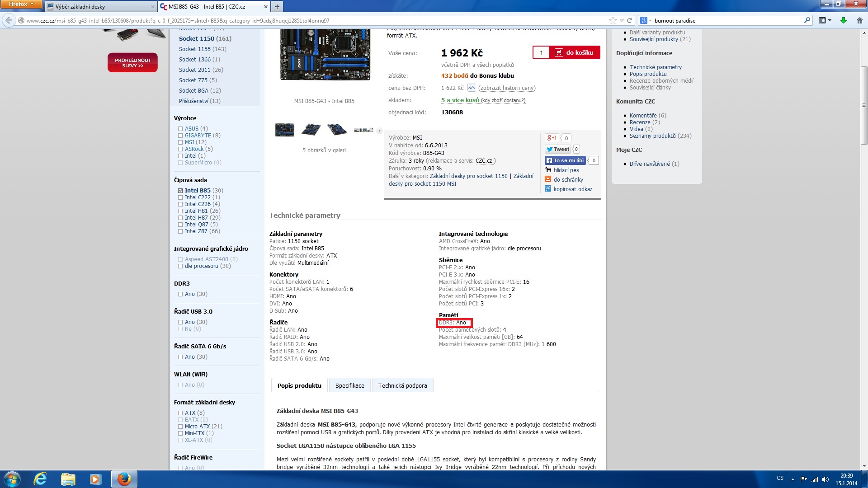Open the bookmarks menu icon

coord(825,20)
